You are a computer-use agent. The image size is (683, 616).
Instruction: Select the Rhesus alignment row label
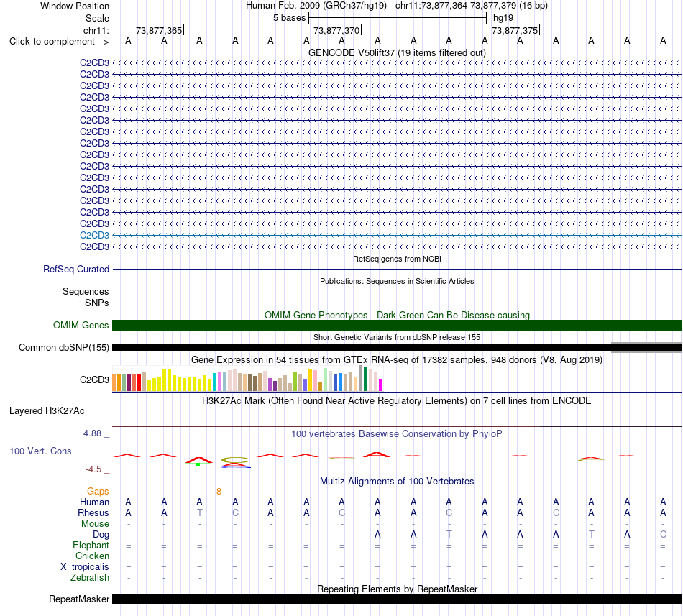pyautogui.click(x=93, y=513)
